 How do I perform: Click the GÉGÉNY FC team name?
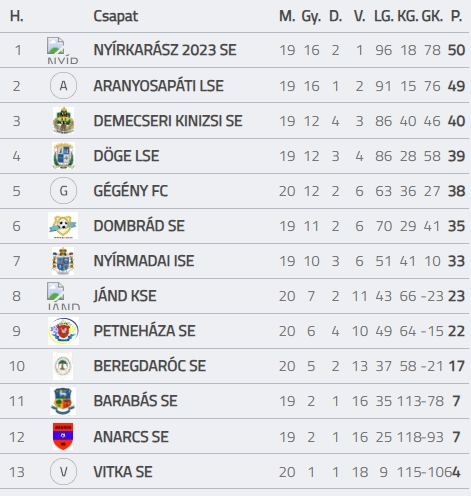coord(131,191)
